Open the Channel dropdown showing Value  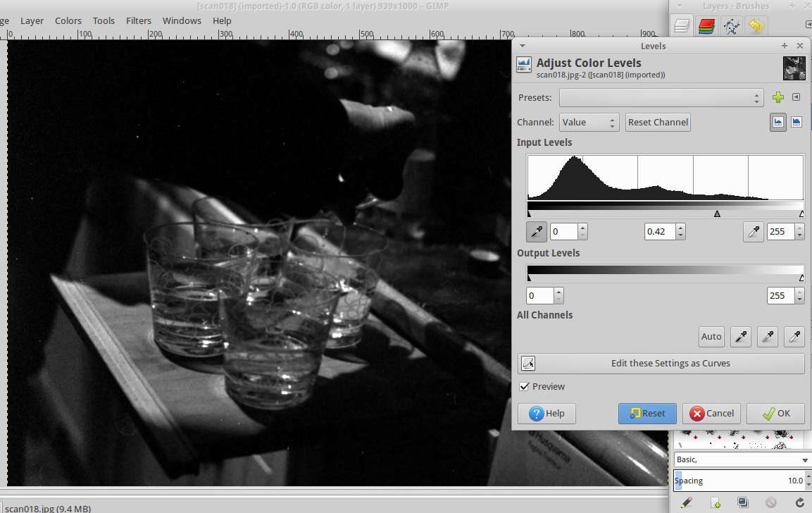[x=589, y=122]
